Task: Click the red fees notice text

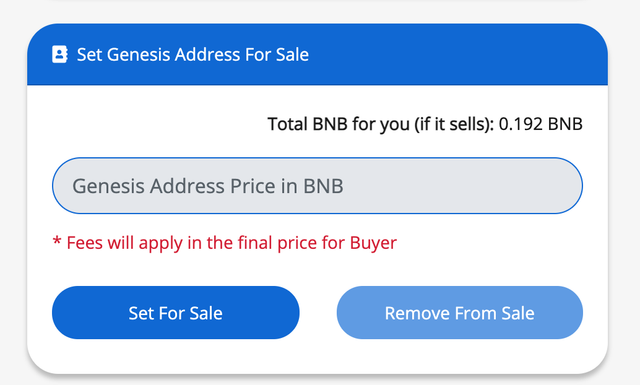Action: [224, 243]
